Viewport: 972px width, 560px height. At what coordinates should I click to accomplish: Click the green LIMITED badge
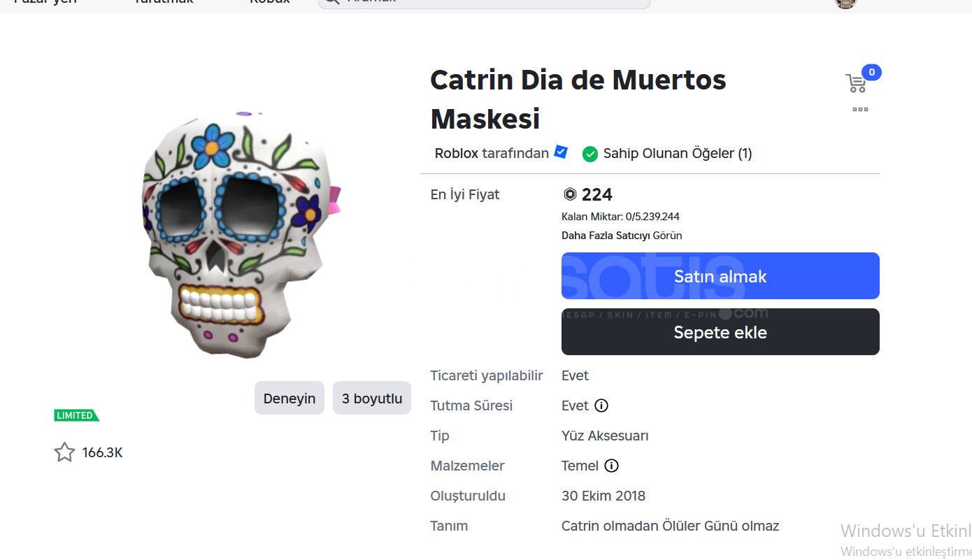tap(76, 415)
